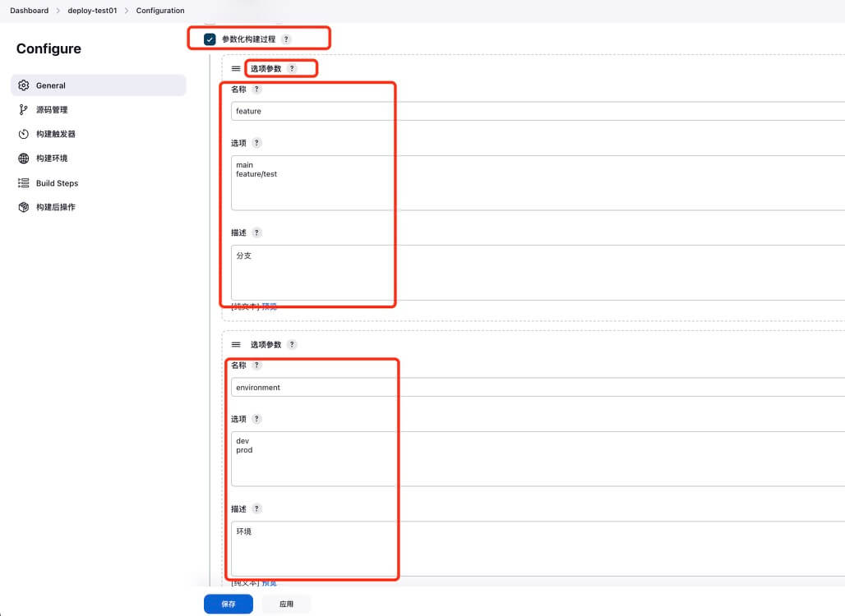Show help for 参数化构建过程
The width and height of the screenshot is (845, 616).
[286, 39]
